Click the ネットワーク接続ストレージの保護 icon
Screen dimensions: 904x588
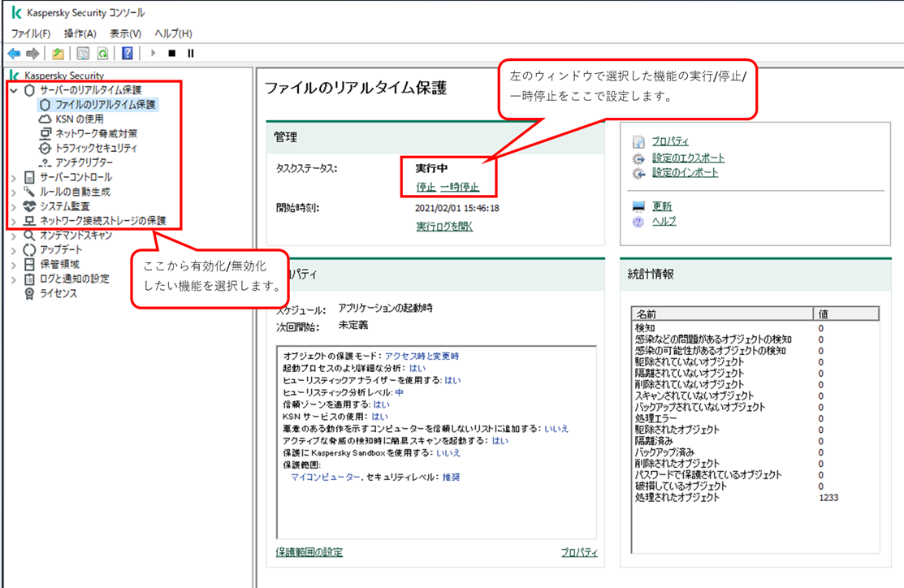[x=29, y=221]
